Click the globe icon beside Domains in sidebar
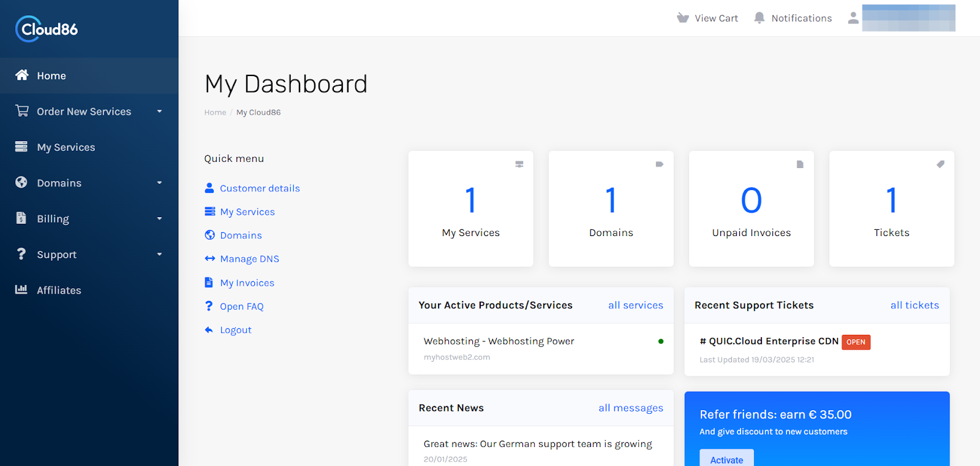 coord(21,182)
